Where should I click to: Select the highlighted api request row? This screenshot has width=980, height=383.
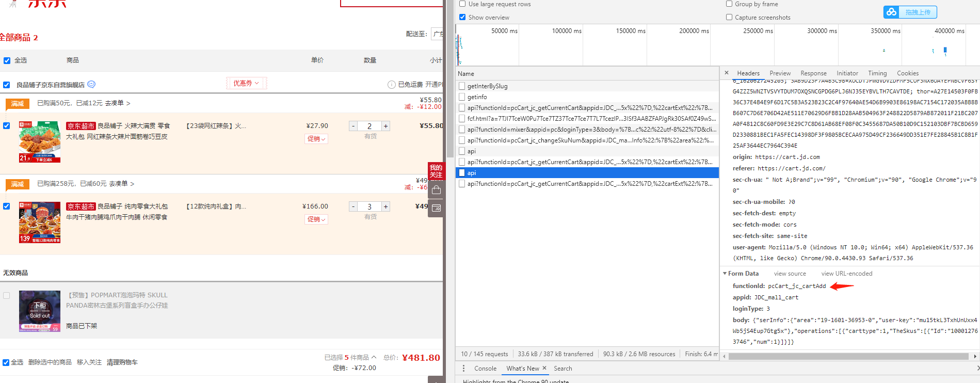pyautogui.click(x=587, y=173)
